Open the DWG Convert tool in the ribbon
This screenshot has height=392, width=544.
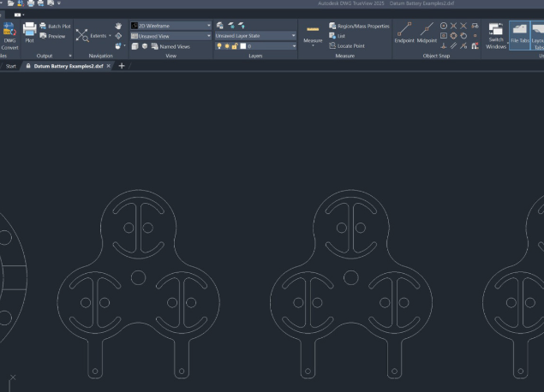click(x=9, y=36)
